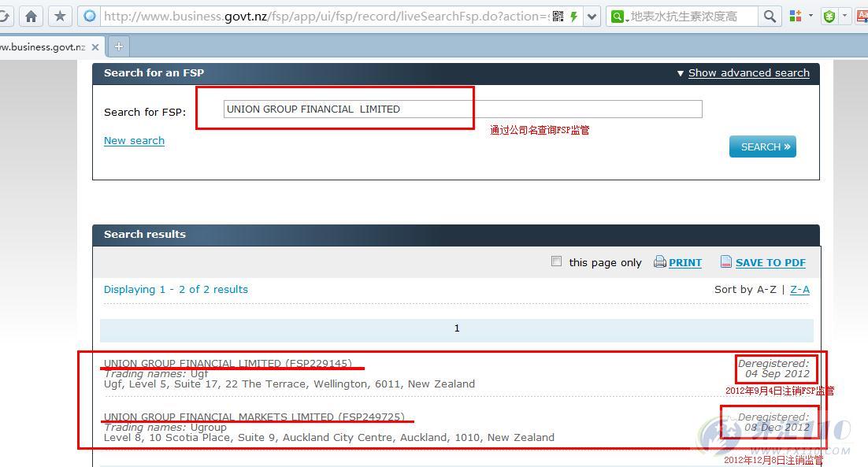The height and width of the screenshot is (467, 868).
Task: Bookmark this page with the star icon
Action: point(60,17)
